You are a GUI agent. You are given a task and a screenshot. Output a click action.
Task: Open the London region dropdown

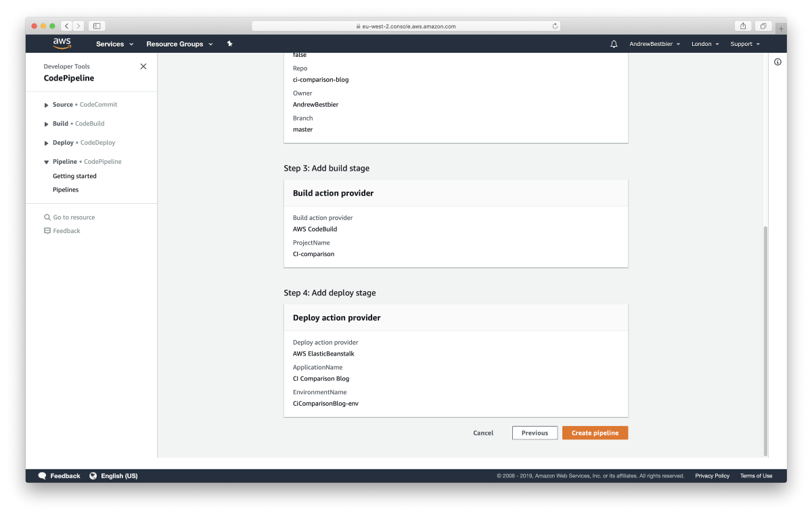(x=705, y=44)
